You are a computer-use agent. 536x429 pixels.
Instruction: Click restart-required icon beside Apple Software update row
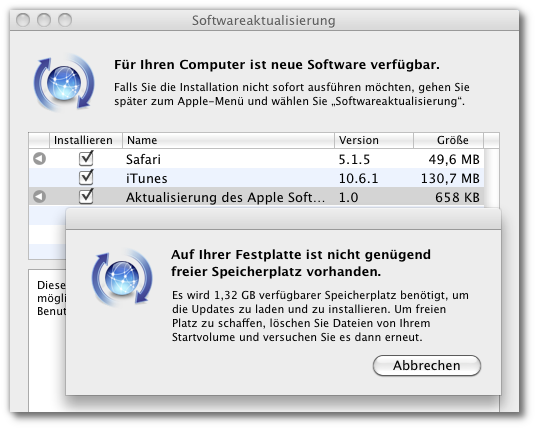(x=40, y=197)
